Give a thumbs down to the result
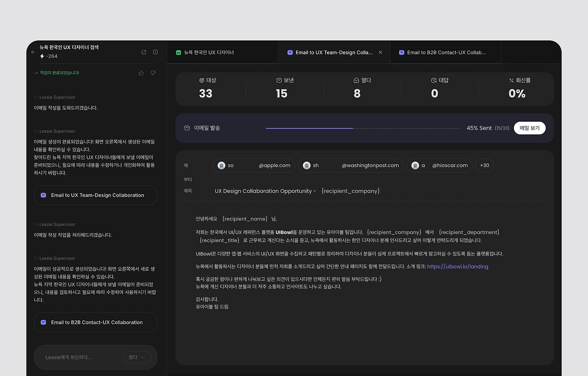Screen dimensions: 588x376 coord(153,73)
